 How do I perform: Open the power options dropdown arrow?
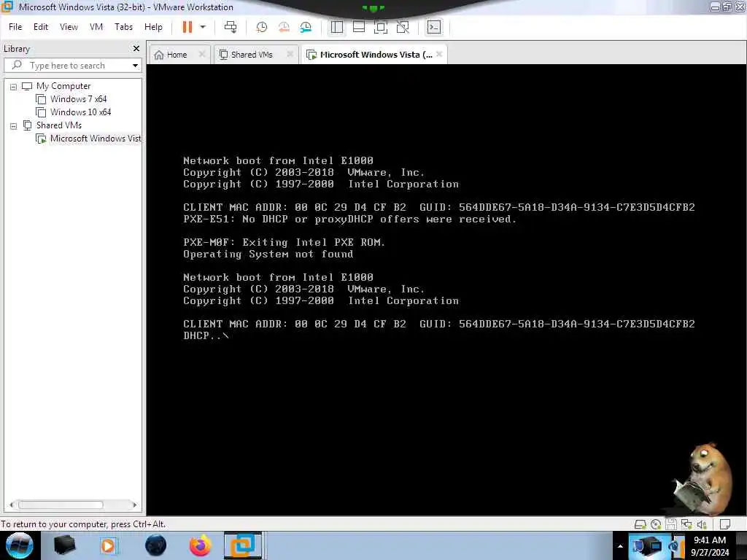[203, 27]
